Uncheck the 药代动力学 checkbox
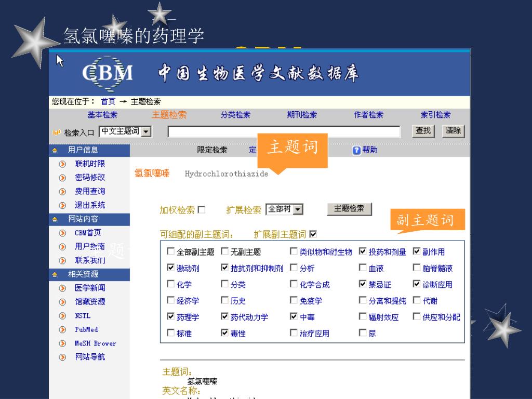532x399 pixels. (224, 316)
